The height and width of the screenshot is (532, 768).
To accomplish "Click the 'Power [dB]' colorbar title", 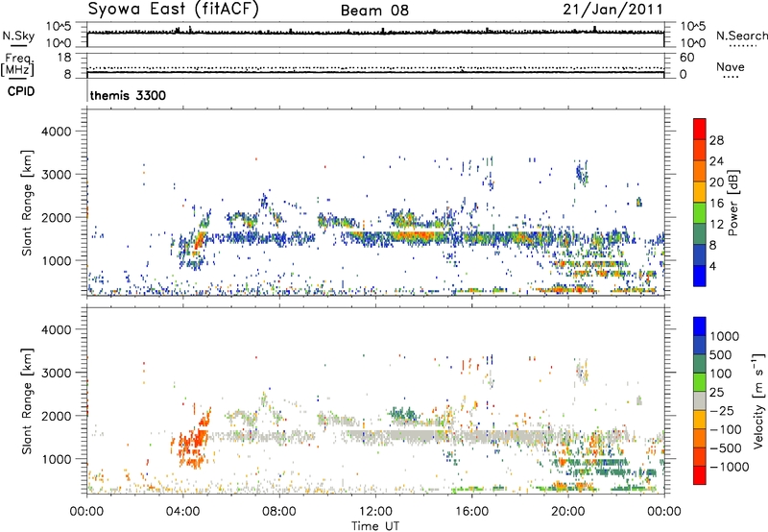I will coord(732,203).
